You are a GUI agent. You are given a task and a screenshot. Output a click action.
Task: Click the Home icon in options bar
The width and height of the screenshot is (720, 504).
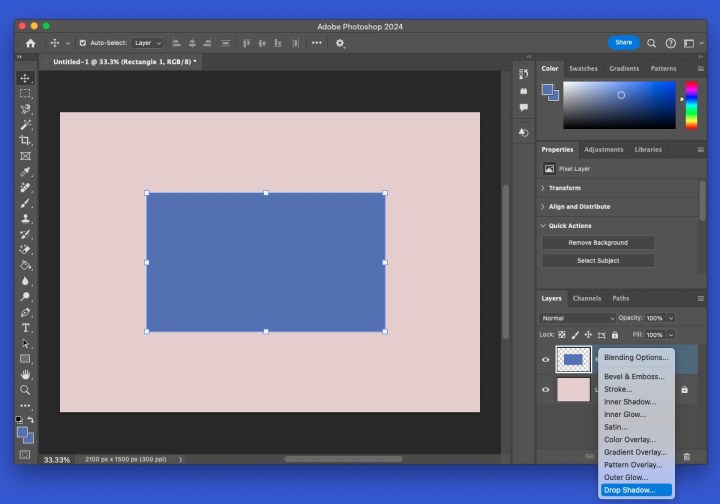[30, 43]
